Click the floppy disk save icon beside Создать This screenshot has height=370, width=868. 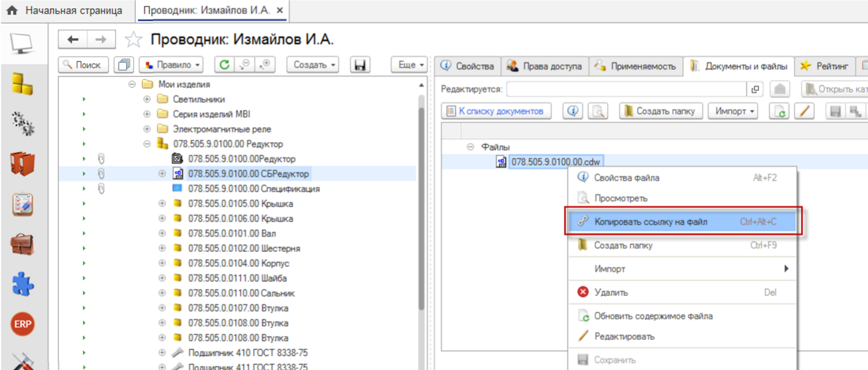[360, 65]
